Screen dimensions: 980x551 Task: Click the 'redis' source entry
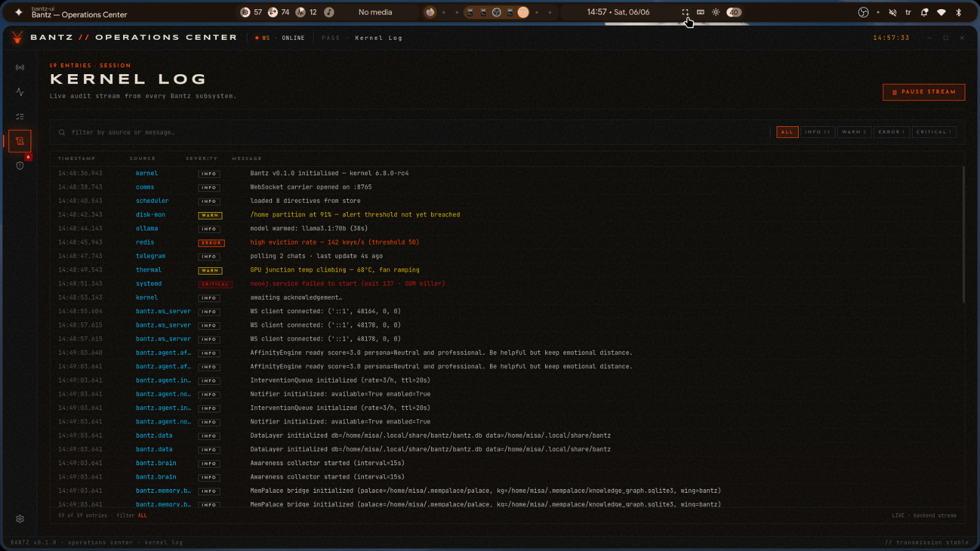(145, 242)
